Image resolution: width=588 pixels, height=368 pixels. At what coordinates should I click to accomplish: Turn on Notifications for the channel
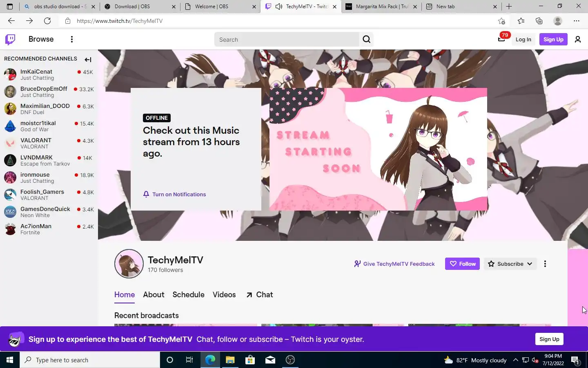click(x=174, y=194)
